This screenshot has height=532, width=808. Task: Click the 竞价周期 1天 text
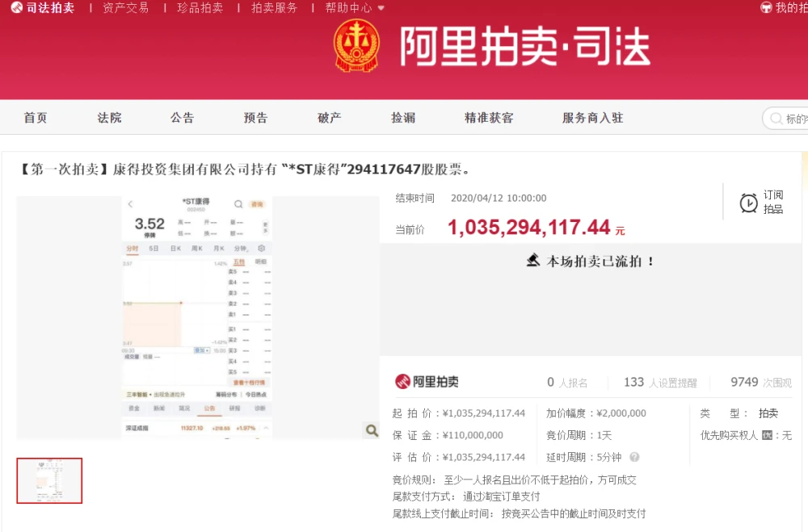[x=579, y=435]
